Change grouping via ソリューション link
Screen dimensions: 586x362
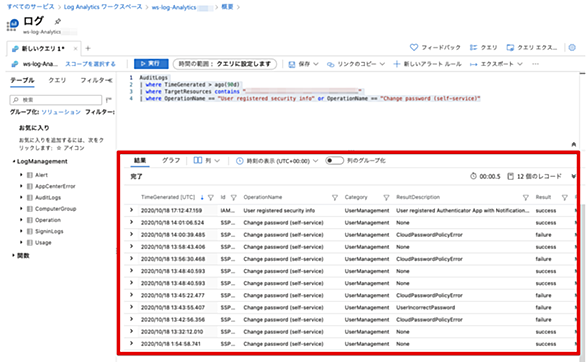(x=61, y=112)
